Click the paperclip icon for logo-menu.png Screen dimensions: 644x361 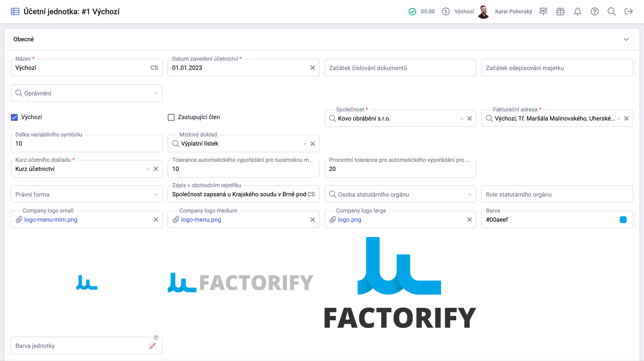(x=176, y=220)
